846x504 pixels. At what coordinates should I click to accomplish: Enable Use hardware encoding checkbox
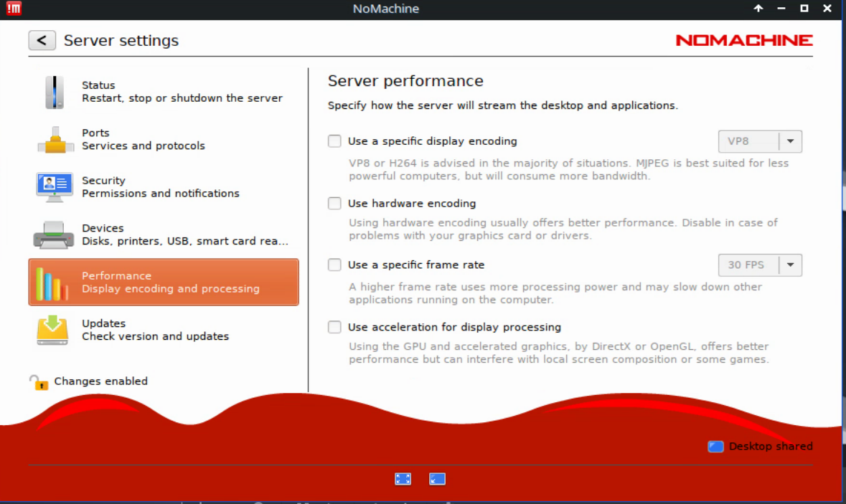tap(334, 203)
